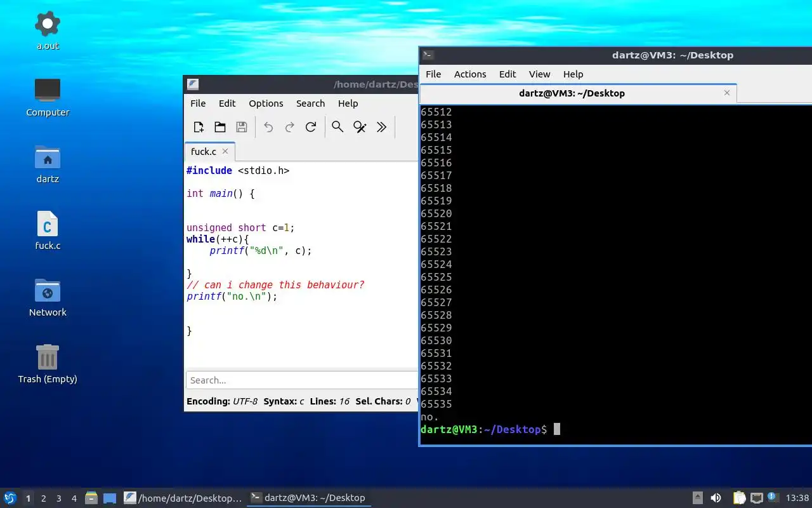The width and height of the screenshot is (812, 508).
Task: Click the Search... field in the editor
Action: [302, 380]
